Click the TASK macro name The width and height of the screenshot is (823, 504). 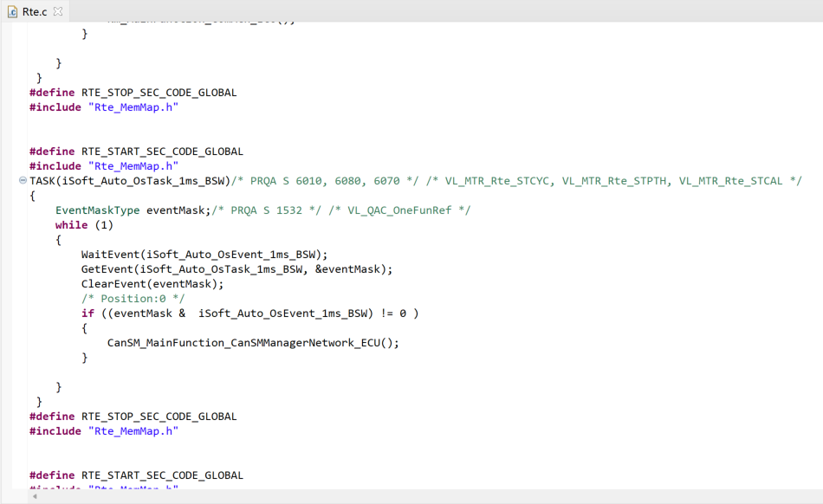(x=44, y=181)
